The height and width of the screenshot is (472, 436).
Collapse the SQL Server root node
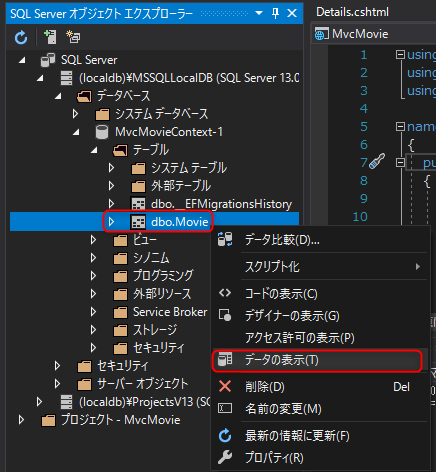[x=22, y=60]
